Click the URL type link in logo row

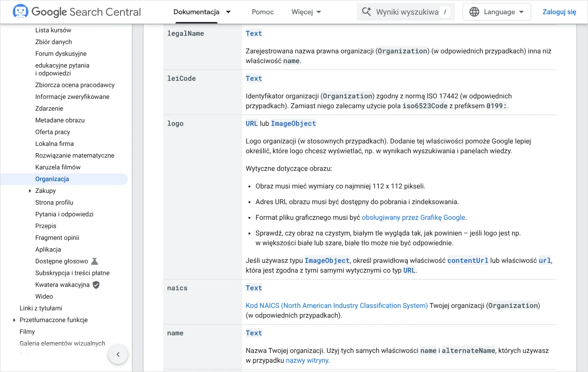[x=252, y=123]
